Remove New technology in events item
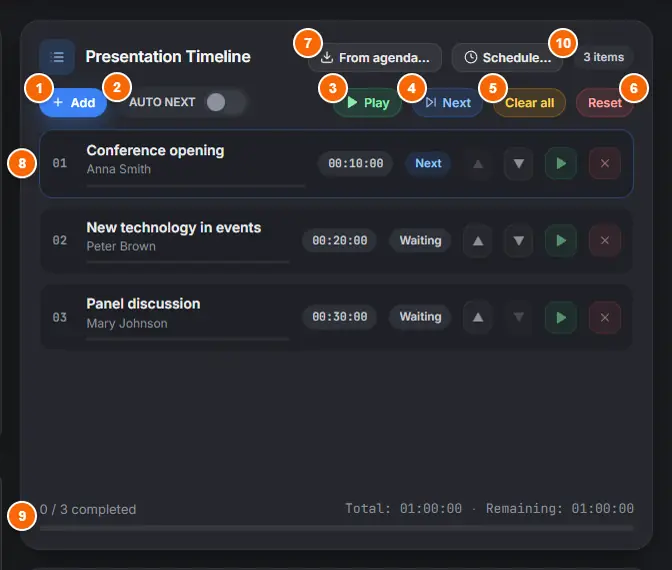The height and width of the screenshot is (570, 672). point(605,240)
